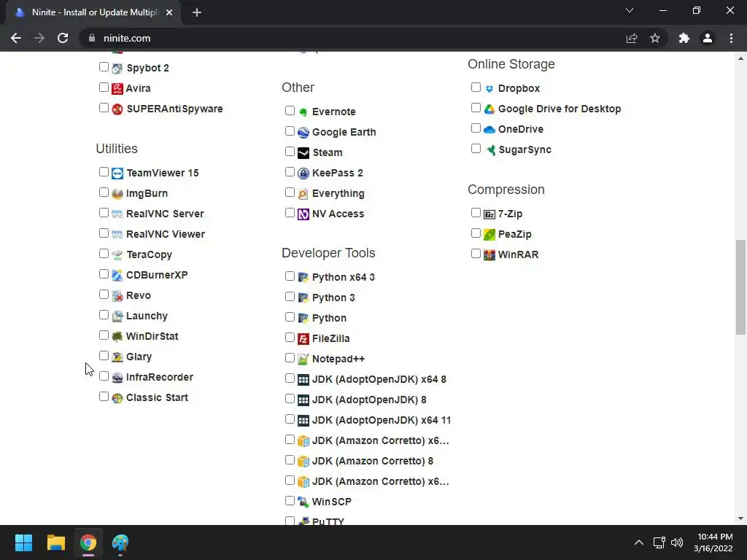Tick the RealVNC Viewer checkbox
747x560 pixels.
pos(104,233)
